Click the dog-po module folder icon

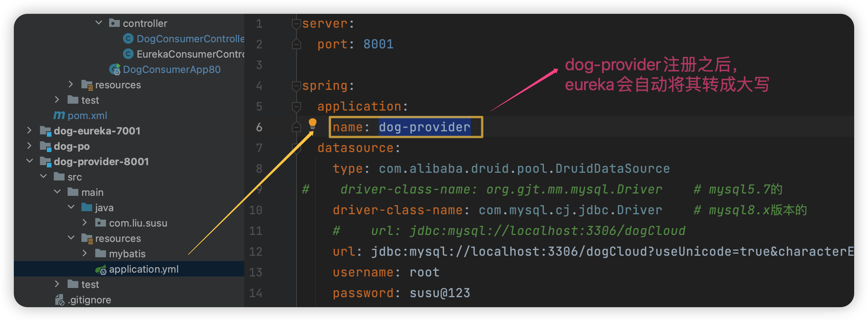[x=45, y=146]
